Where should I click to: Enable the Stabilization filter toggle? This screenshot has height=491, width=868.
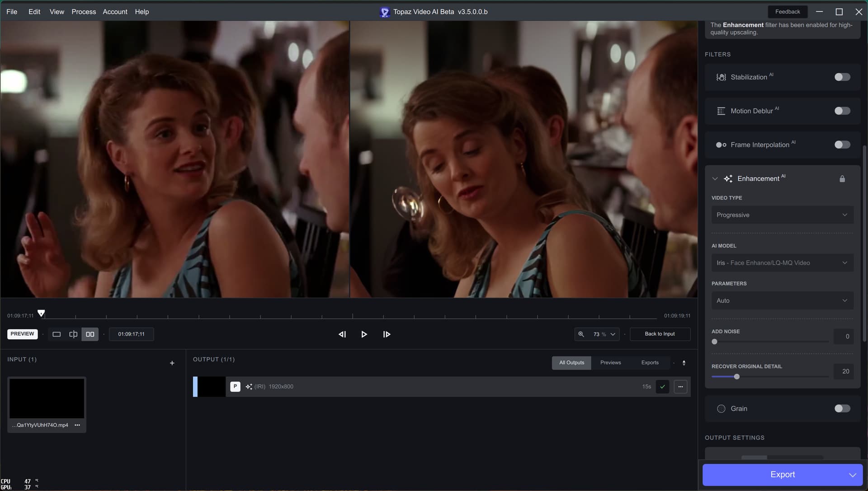click(x=842, y=77)
